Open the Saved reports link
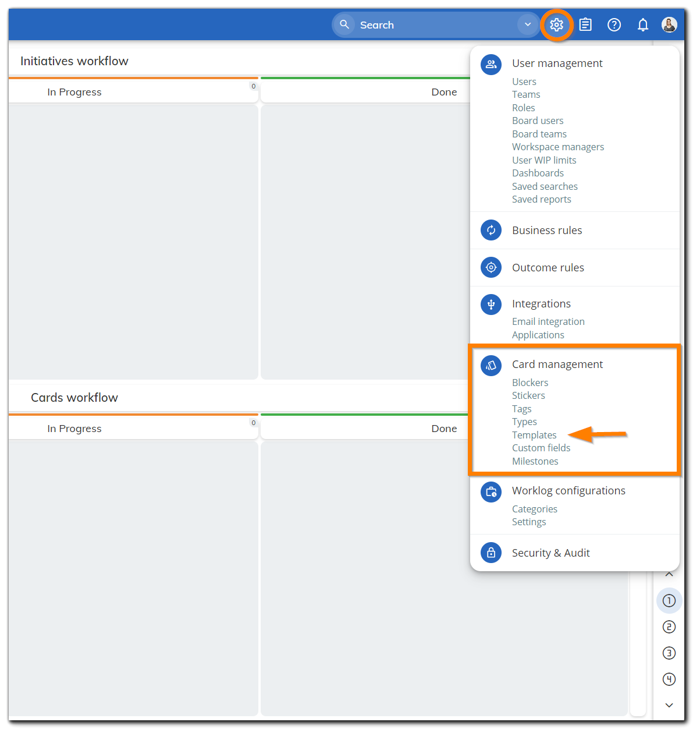700x736 pixels. pyautogui.click(x=541, y=199)
